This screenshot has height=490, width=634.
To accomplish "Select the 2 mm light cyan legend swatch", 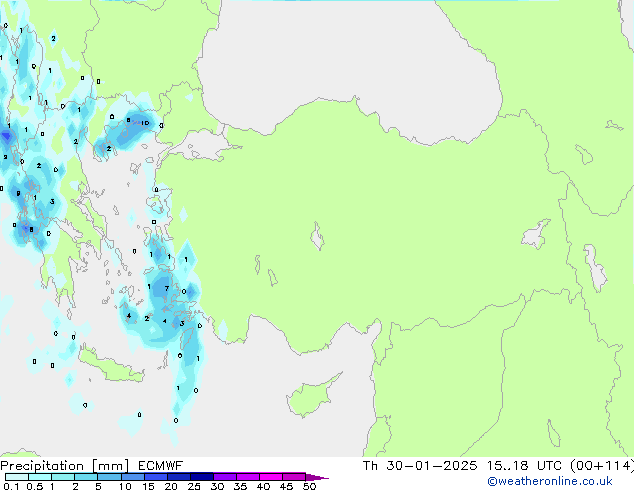I will (86, 477).
